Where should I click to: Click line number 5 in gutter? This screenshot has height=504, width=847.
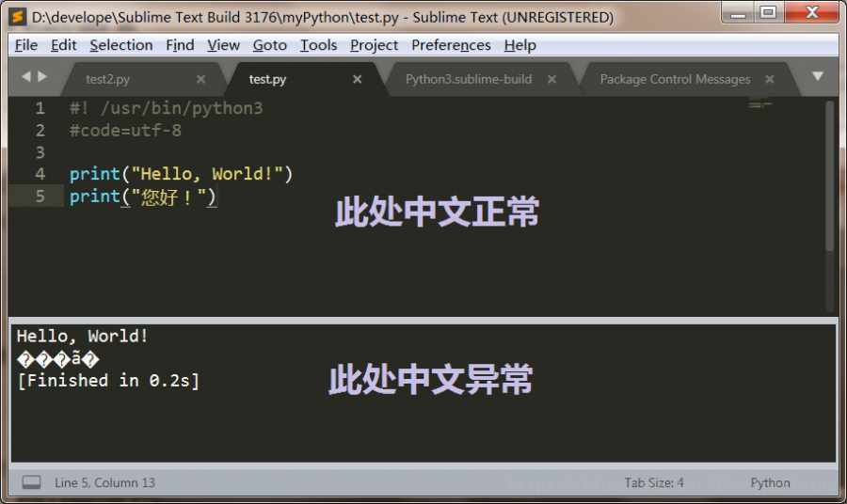40,197
